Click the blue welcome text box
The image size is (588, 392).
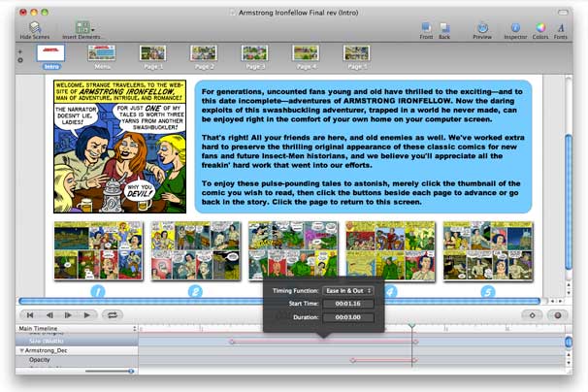pos(363,147)
